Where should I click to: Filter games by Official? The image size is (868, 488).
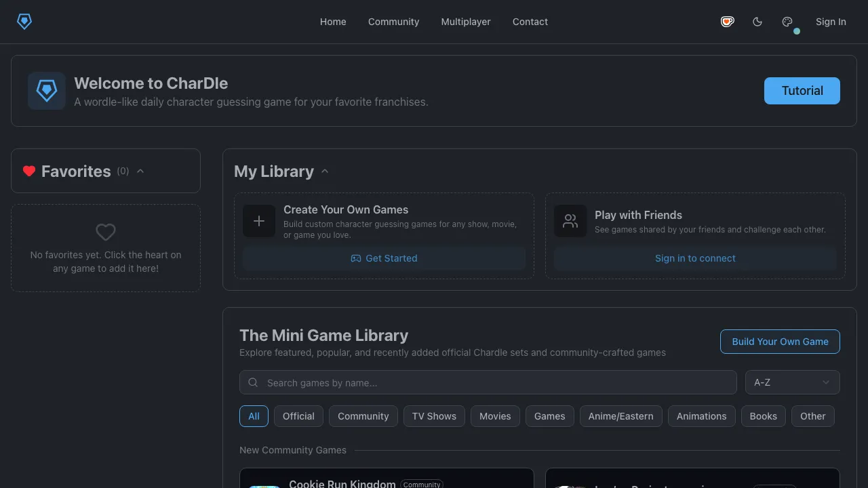coord(298,416)
